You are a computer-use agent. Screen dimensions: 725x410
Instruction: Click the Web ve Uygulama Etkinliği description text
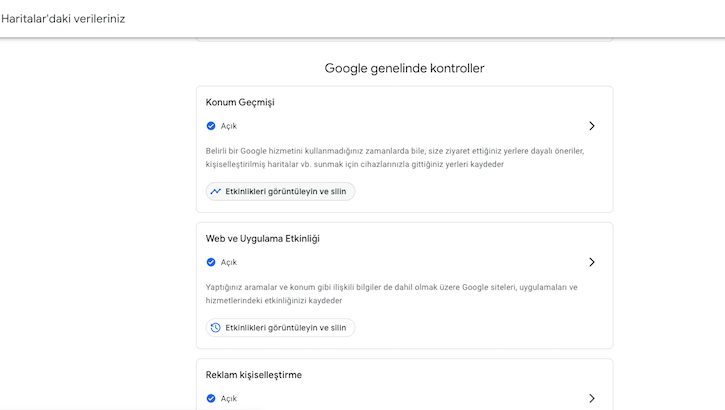[392, 293]
